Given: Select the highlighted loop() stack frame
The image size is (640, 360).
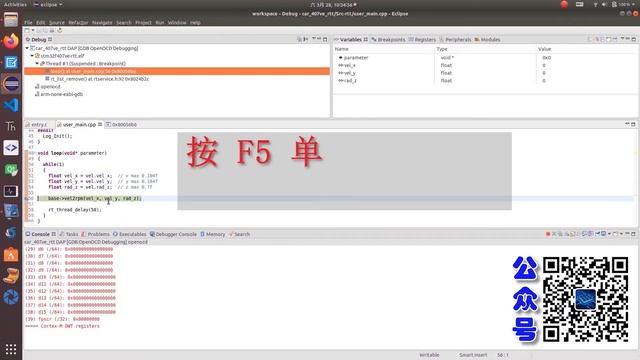Looking at the screenshot, I should (177, 71).
